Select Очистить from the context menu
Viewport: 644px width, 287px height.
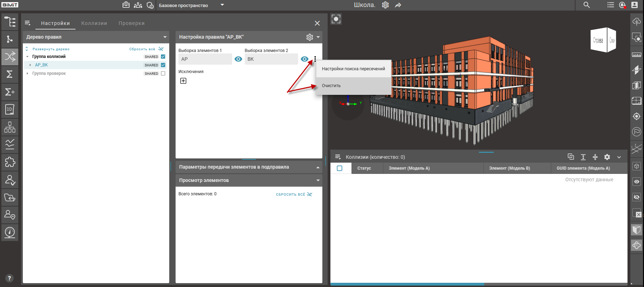(x=331, y=86)
